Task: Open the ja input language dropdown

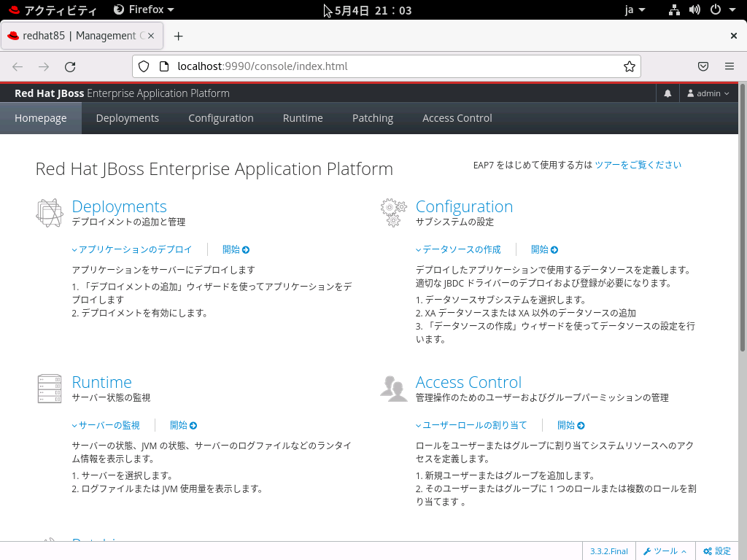Action: coord(635,10)
